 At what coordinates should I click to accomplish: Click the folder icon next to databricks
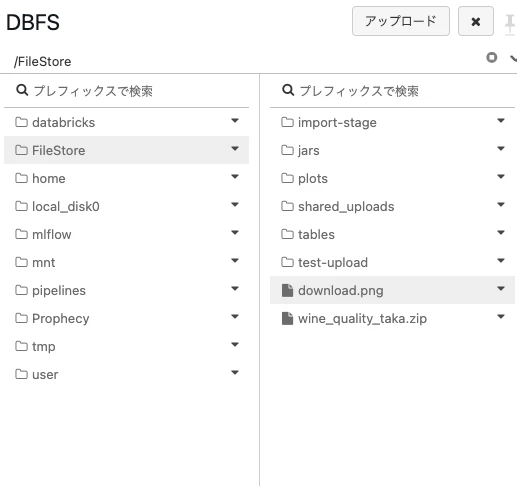21,122
